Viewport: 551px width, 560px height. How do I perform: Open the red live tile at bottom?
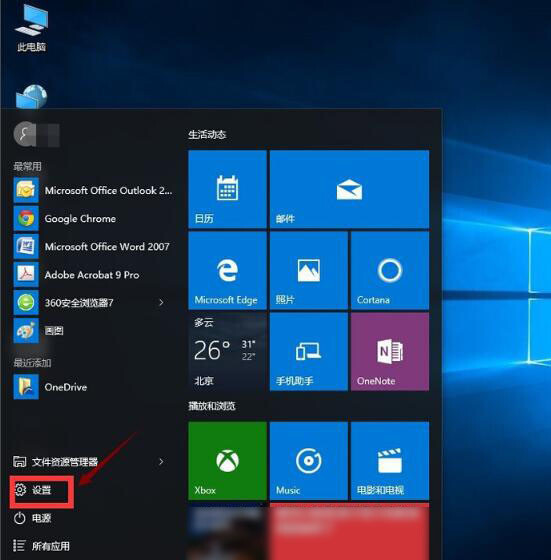tap(349, 531)
